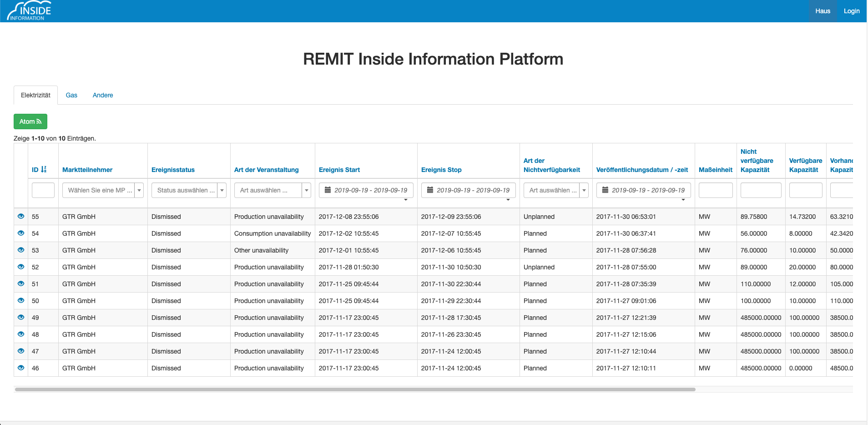View details of event ID 50
The height and width of the screenshot is (425, 868).
pyautogui.click(x=20, y=300)
